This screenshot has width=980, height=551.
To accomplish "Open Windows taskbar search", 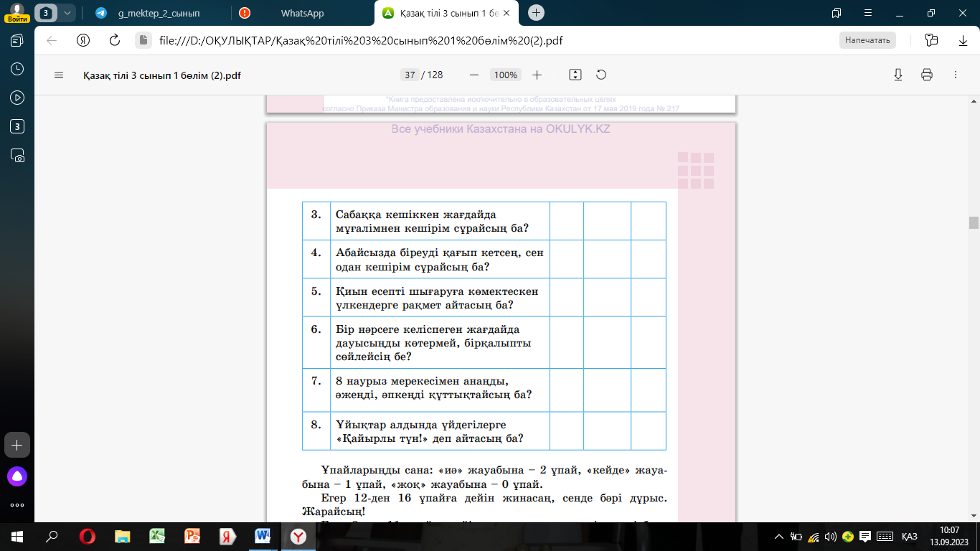I will click(x=52, y=537).
